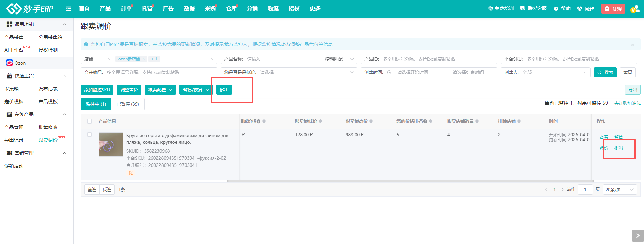Open the 首页 top menu

[84, 9]
